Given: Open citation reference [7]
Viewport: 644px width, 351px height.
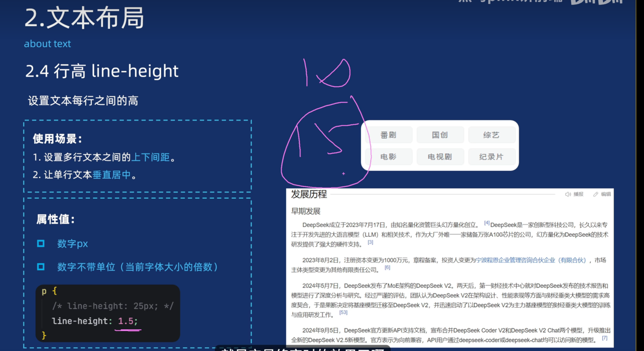Looking at the screenshot, I should click(605, 338).
